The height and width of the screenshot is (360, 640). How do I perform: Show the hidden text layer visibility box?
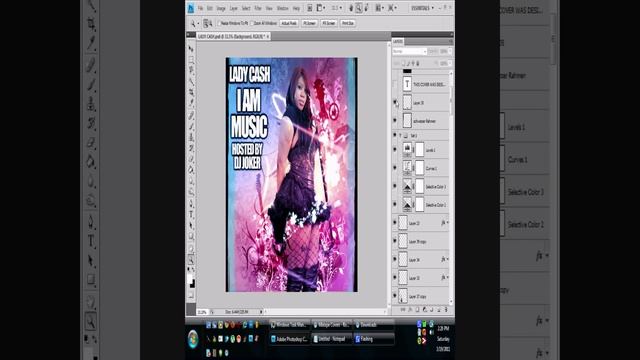coord(395,84)
